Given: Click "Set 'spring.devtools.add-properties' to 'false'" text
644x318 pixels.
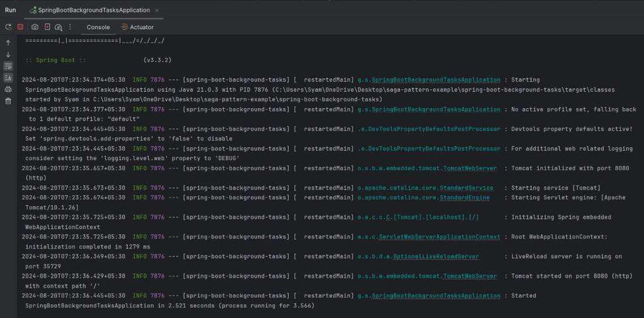Looking at the screenshot, I should coord(109,139).
